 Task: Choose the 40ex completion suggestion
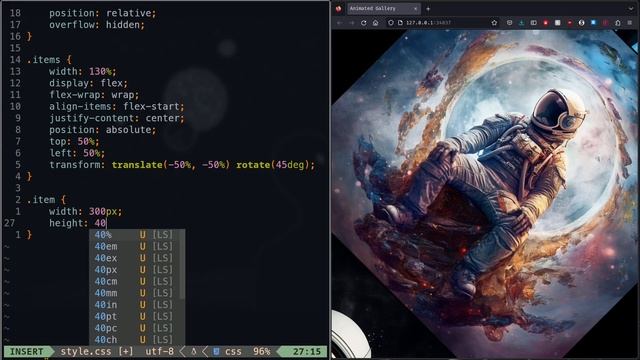coord(137,258)
